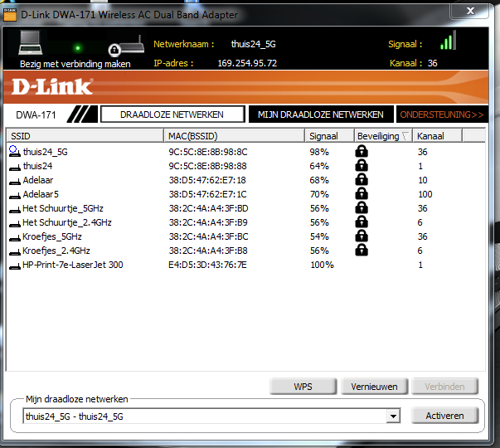The image size is (500, 448).
Task: Switch to Mijn Draadloze Netwerken tab
Action: coord(321,114)
